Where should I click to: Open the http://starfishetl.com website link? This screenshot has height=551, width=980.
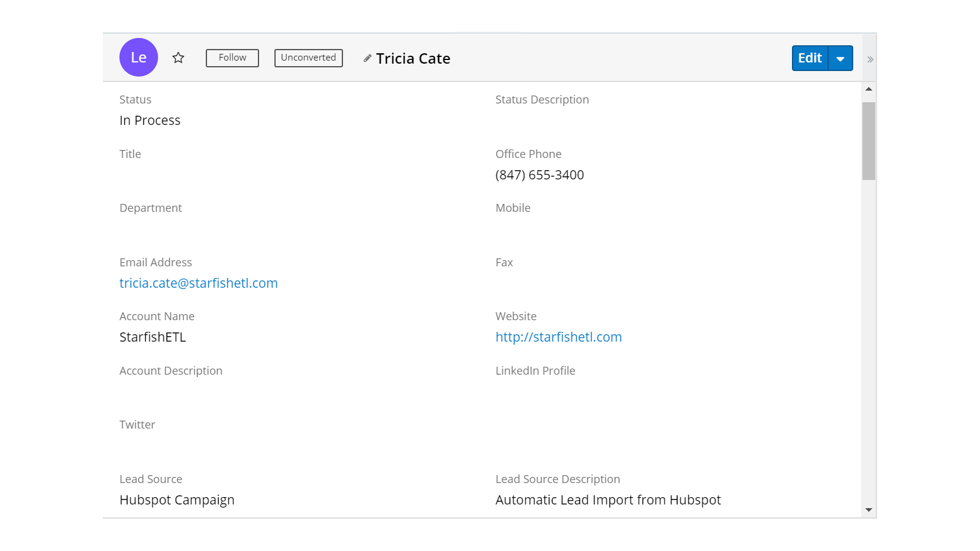pos(558,337)
